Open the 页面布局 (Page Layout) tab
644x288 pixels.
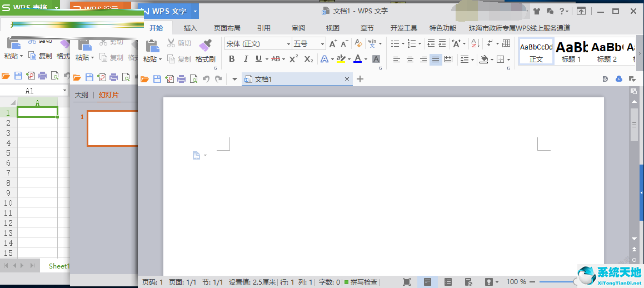227,28
